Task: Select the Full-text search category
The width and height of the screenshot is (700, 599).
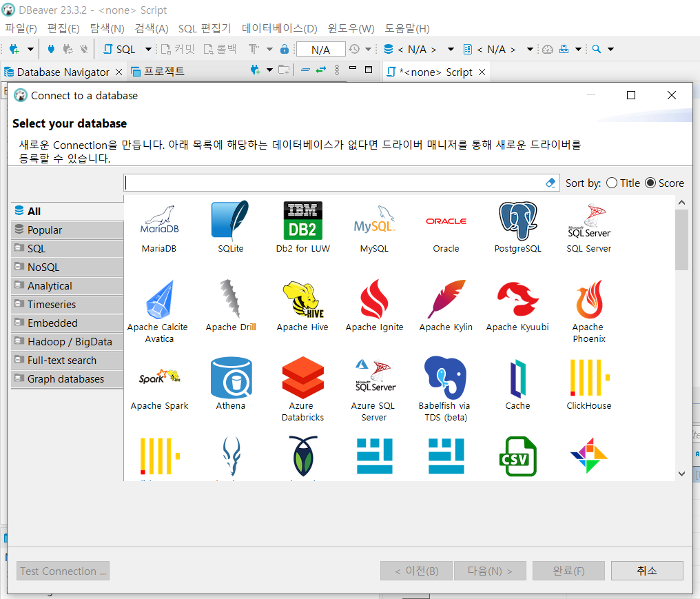Action: coord(68,360)
